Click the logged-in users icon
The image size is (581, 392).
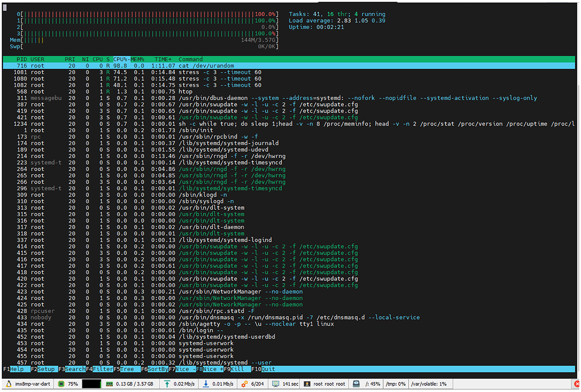point(307,384)
